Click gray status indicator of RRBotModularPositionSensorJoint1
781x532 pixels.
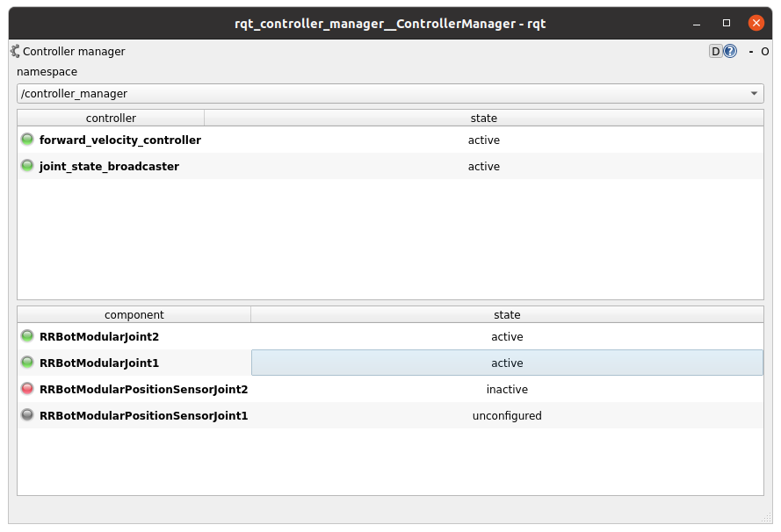[26, 414]
